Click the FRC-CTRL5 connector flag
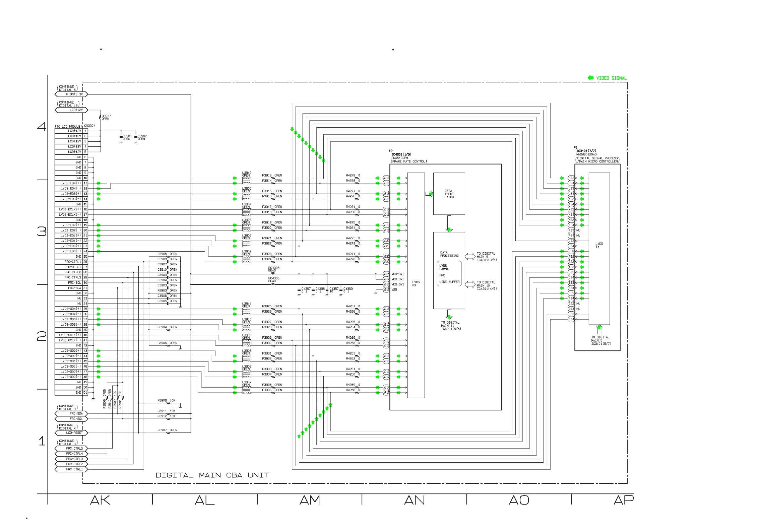The image size is (760, 532). 71,448
